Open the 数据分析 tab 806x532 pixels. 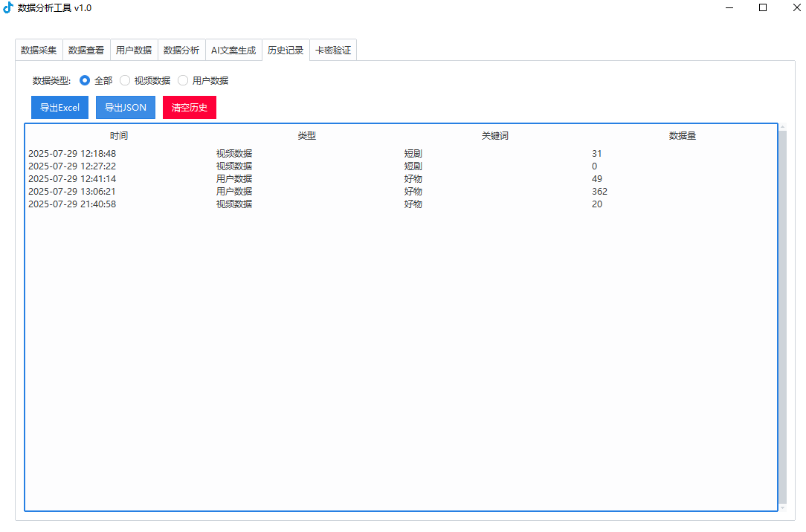click(181, 51)
